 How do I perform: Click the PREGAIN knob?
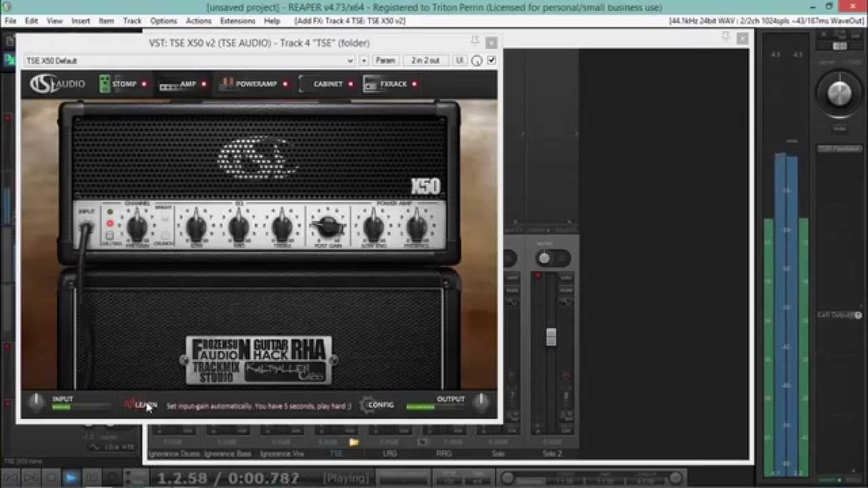pos(138,226)
